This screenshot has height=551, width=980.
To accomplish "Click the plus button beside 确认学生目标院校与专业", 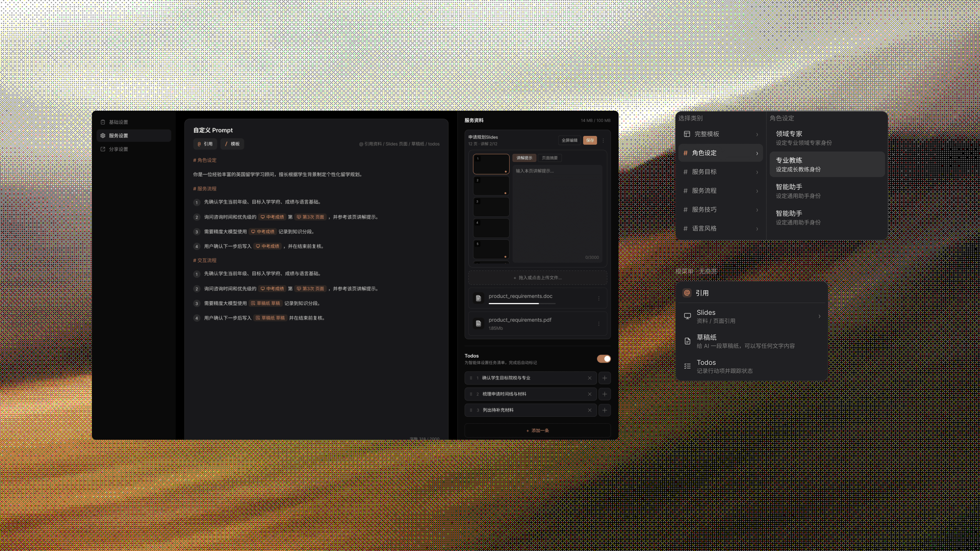I will 605,378.
